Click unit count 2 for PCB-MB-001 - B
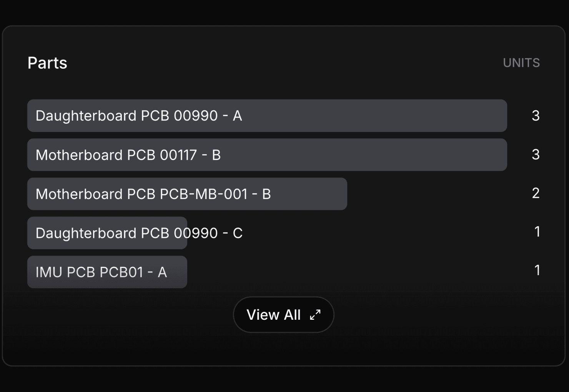Image resolution: width=569 pixels, height=392 pixels. coord(536,193)
